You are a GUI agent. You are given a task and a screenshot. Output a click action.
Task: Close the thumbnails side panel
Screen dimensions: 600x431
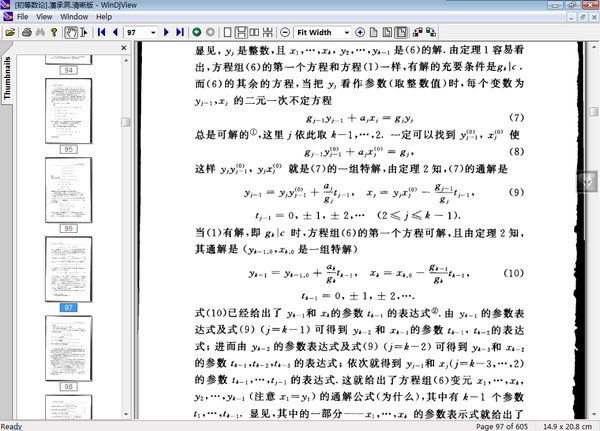tap(124, 47)
